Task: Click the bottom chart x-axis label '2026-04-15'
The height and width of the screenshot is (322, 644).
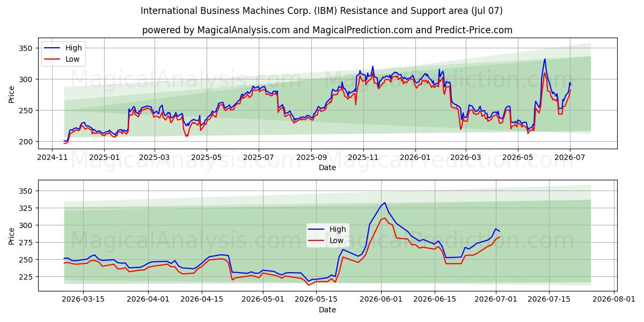Action: click(x=202, y=300)
